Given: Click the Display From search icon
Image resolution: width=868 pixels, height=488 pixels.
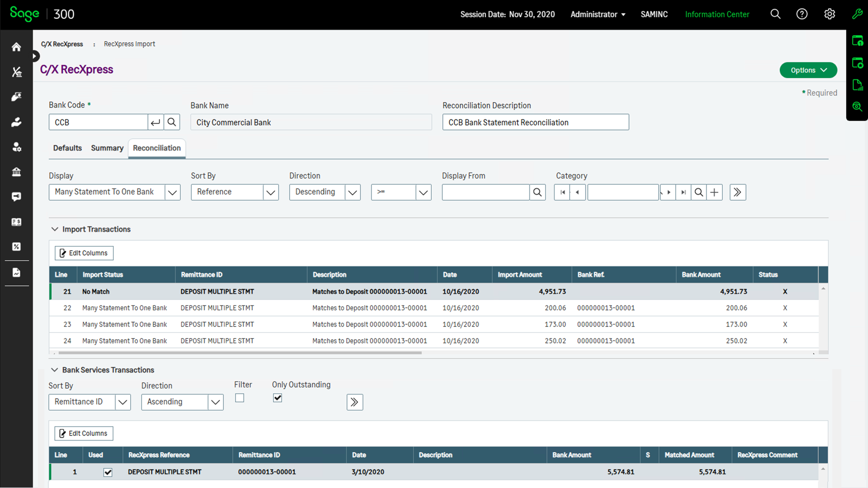Looking at the screenshot, I should tap(537, 192).
